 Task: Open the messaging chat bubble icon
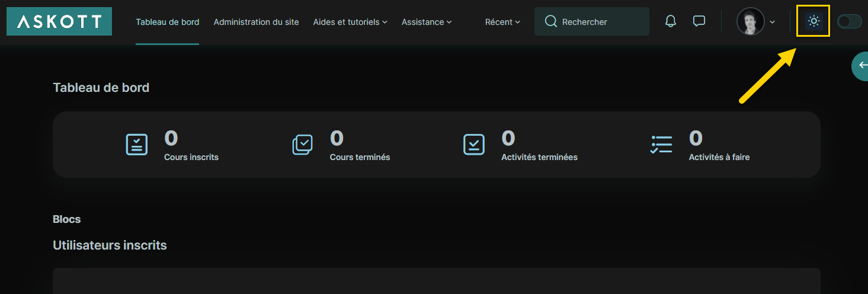point(699,21)
